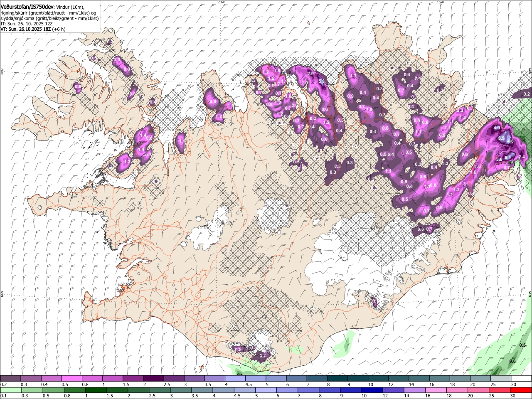This screenshot has width=532, height=399.
Task: Click the '5.9' precipitation value on the east coast
Action: click(x=501, y=138)
